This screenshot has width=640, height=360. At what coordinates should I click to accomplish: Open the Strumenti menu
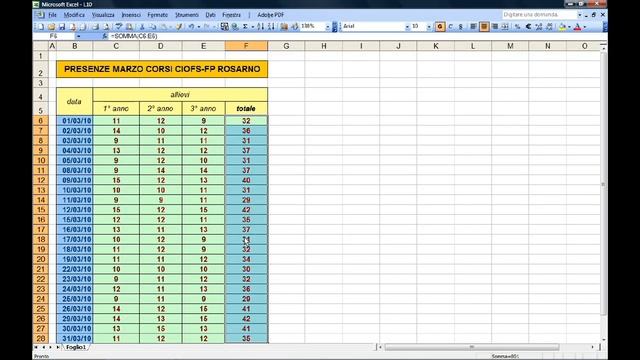187,15
